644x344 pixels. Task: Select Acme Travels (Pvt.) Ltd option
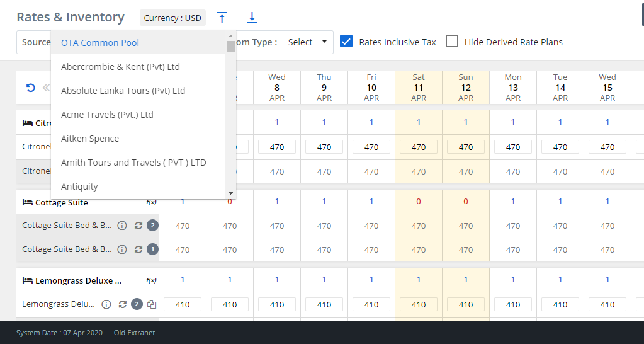[107, 115]
